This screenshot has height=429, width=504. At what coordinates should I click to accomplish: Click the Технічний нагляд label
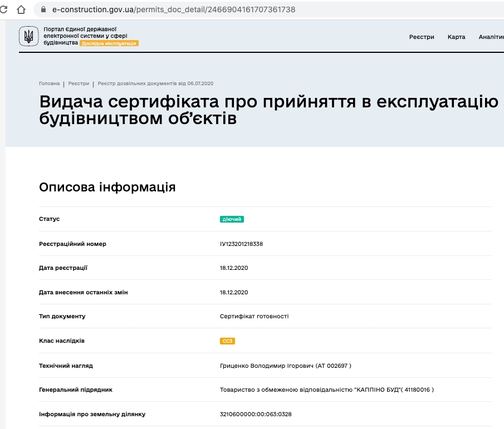(66, 366)
